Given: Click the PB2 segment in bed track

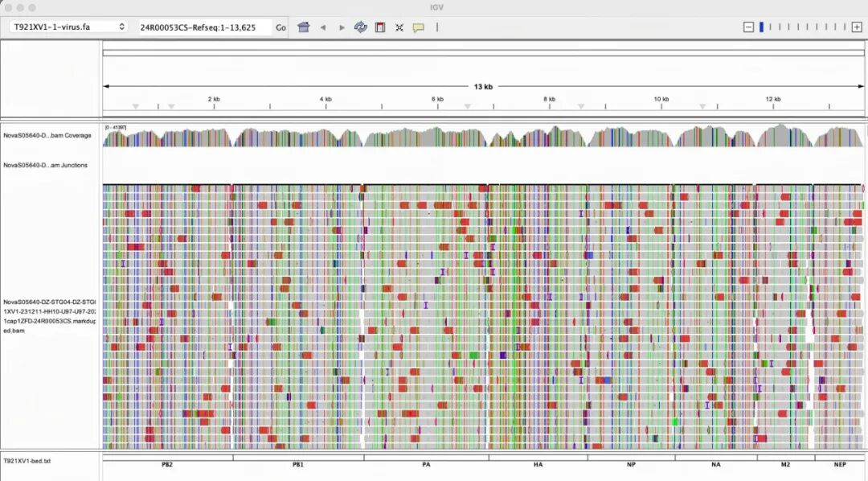Looking at the screenshot, I should pyautogui.click(x=167, y=464).
